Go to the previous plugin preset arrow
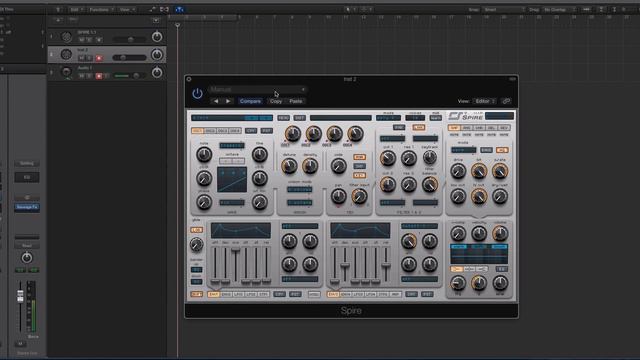The height and width of the screenshot is (360, 640). [216, 101]
